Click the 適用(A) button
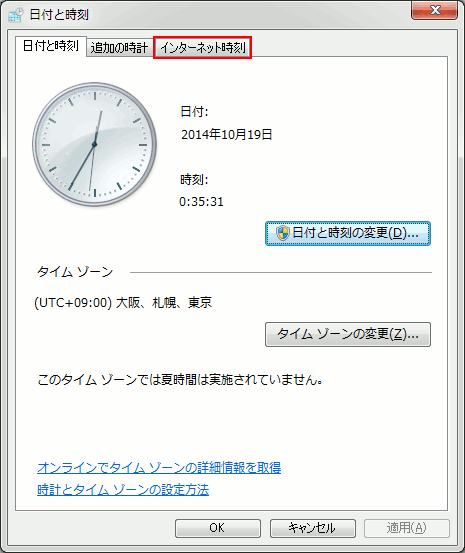 coord(407,528)
